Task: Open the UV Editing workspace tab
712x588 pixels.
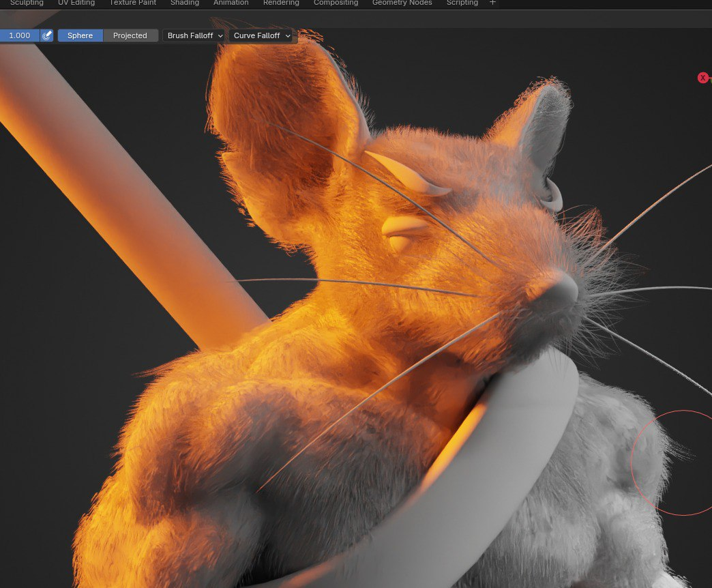Action: pyautogui.click(x=76, y=3)
